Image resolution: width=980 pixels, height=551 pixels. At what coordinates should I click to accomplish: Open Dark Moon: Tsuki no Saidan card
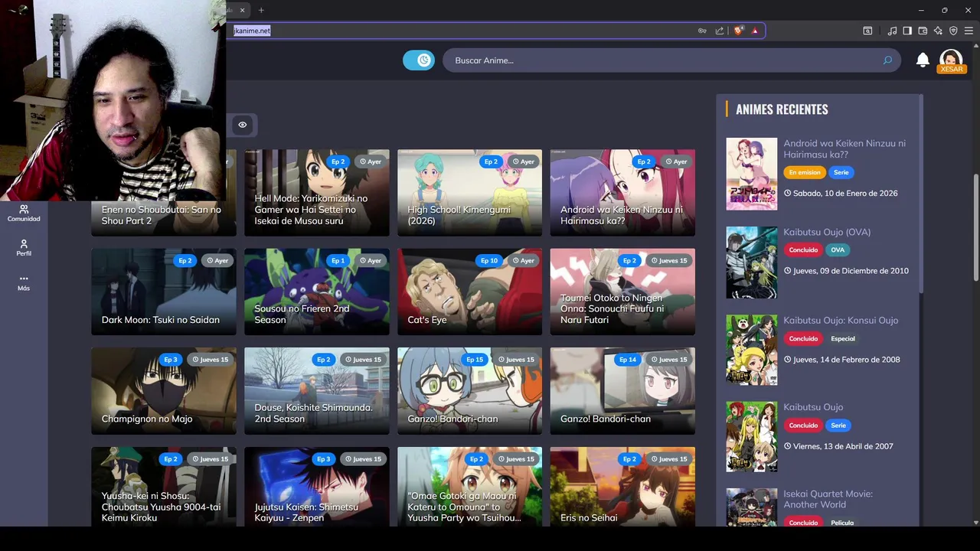point(164,292)
